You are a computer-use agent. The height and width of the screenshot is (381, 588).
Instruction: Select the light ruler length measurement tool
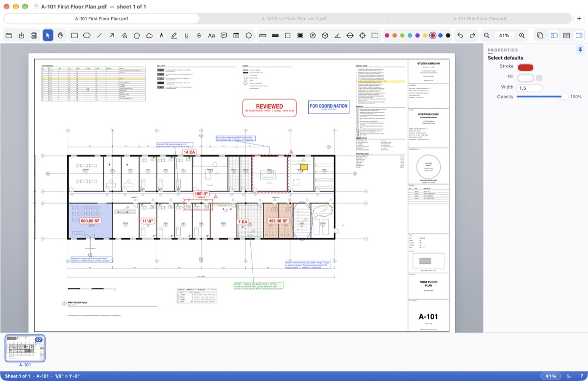263,35
